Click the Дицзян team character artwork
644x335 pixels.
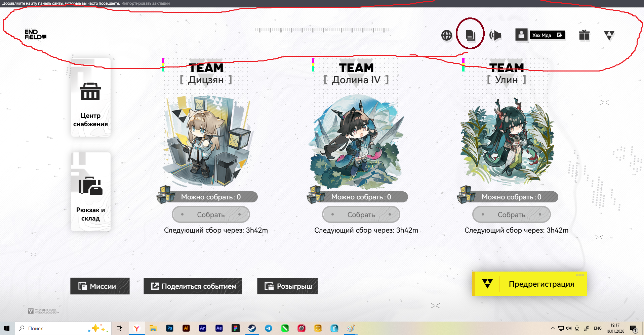207,140
